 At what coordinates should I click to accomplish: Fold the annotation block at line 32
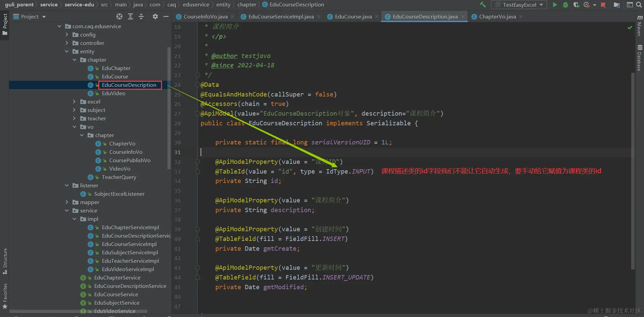198,162
